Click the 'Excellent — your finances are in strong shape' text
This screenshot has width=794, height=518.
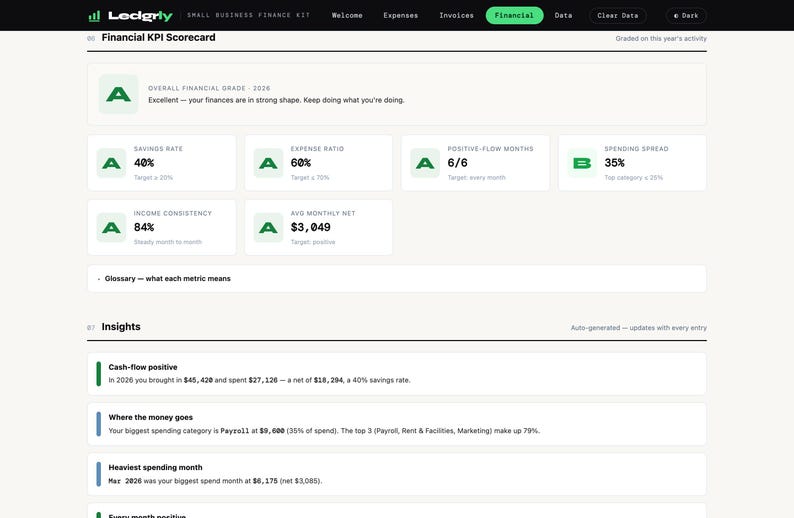[276, 100]
